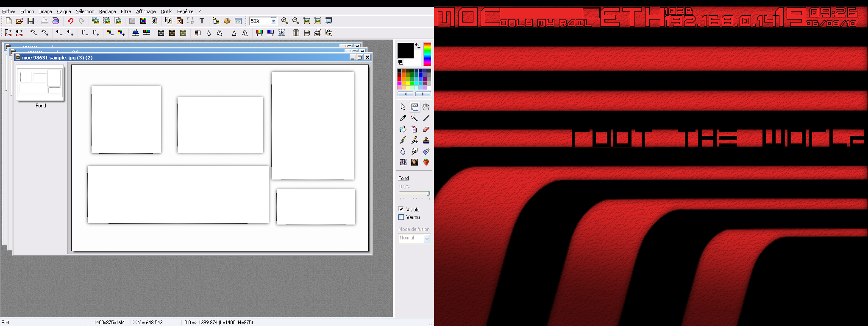The height and width of the screenshot is (326, 868).
Task: Open the preferences gear icon
Action: [x=227, y=21]
